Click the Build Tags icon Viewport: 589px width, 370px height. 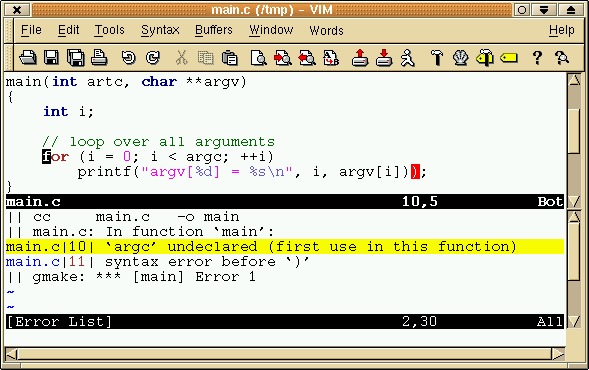tap(485, 58)
